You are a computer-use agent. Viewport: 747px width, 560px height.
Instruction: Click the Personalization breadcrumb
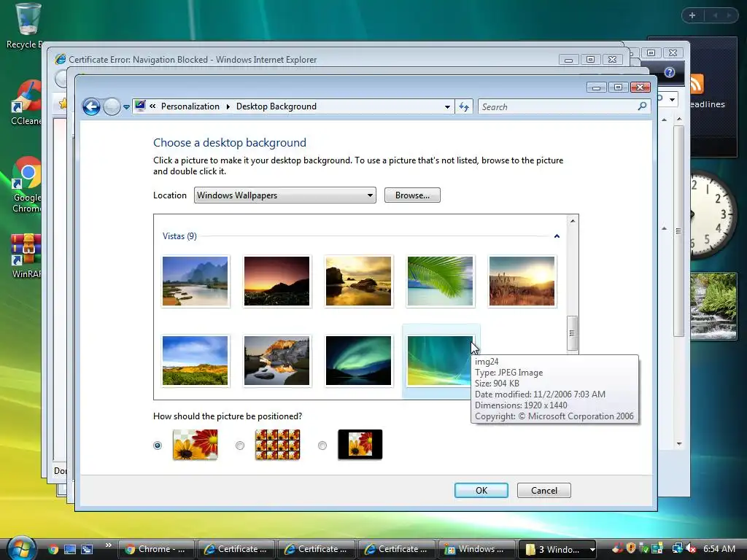pyautogui.click(x=190, y=106)
